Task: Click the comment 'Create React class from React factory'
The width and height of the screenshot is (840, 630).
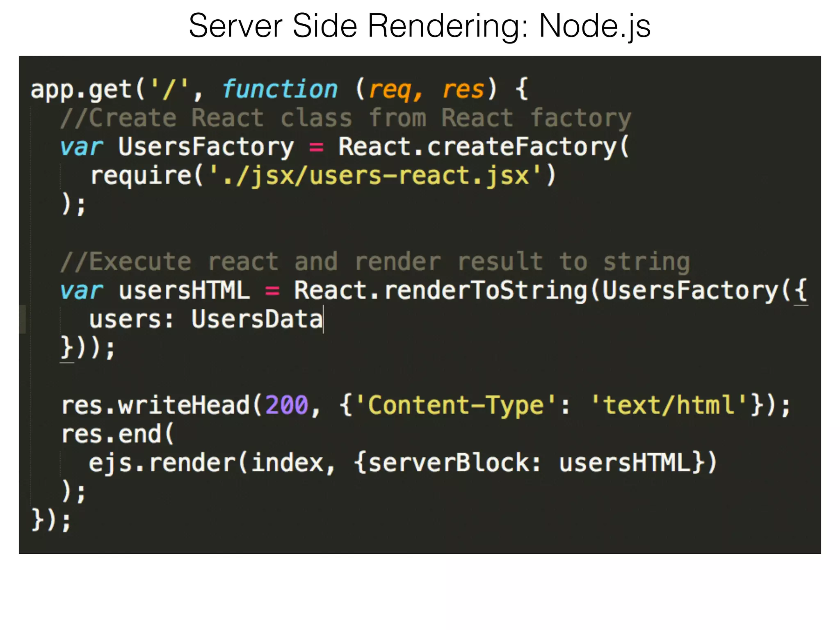Action: tap(345, 119)
